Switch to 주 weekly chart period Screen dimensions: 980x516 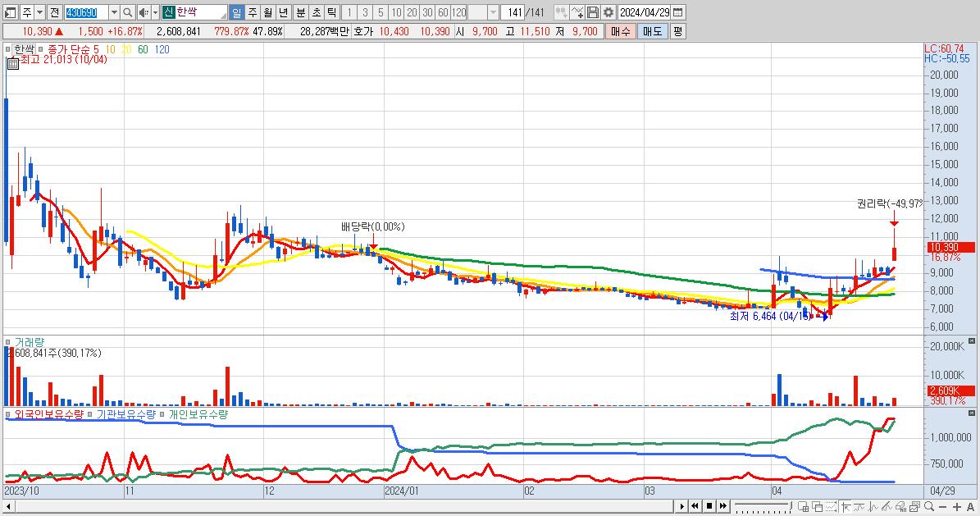pyautogui.click(x=252, y=12)
